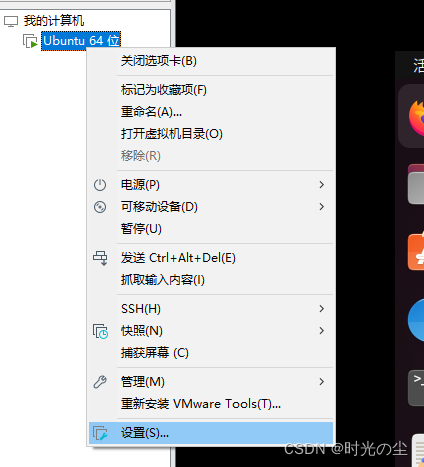The height and width of the screenshot is (467, 424).
Task: Expand the 电源(P) submenu arrow
Action: [321, 185]
